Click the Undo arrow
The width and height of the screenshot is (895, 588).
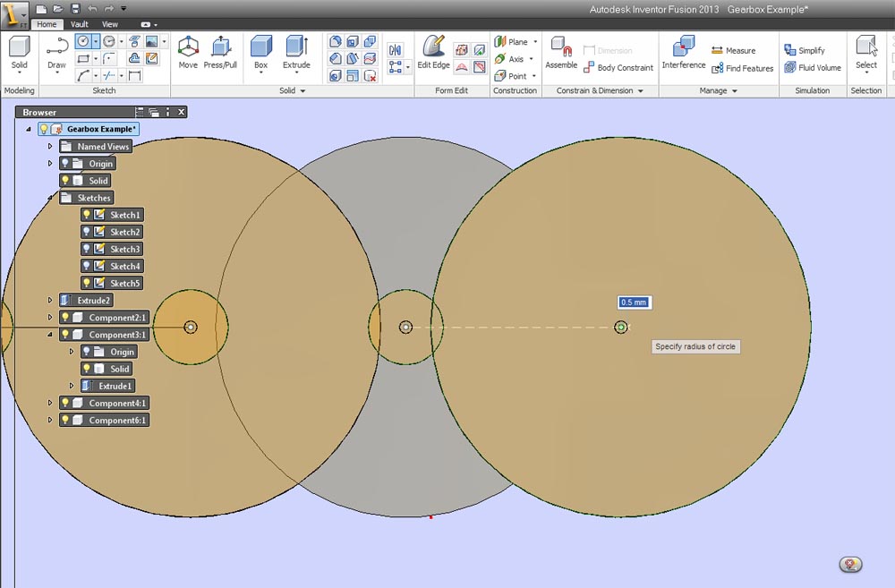(x=92, y=9)
